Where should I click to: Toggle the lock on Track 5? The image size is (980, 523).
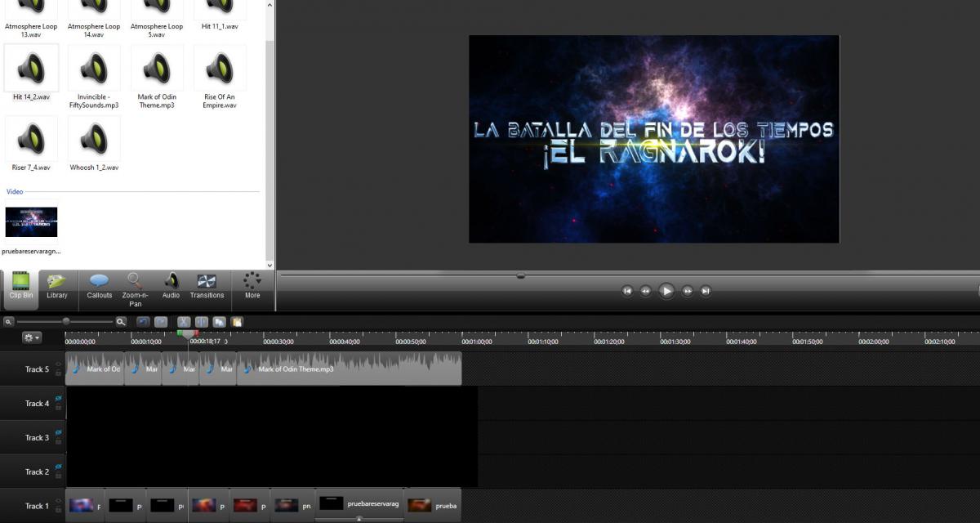(58, 373)
